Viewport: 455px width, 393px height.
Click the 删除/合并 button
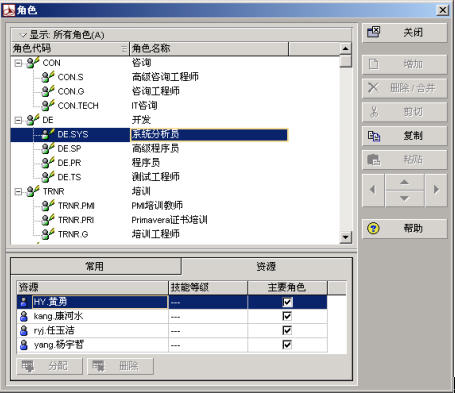pyautogui.click(x=404, y=88)
